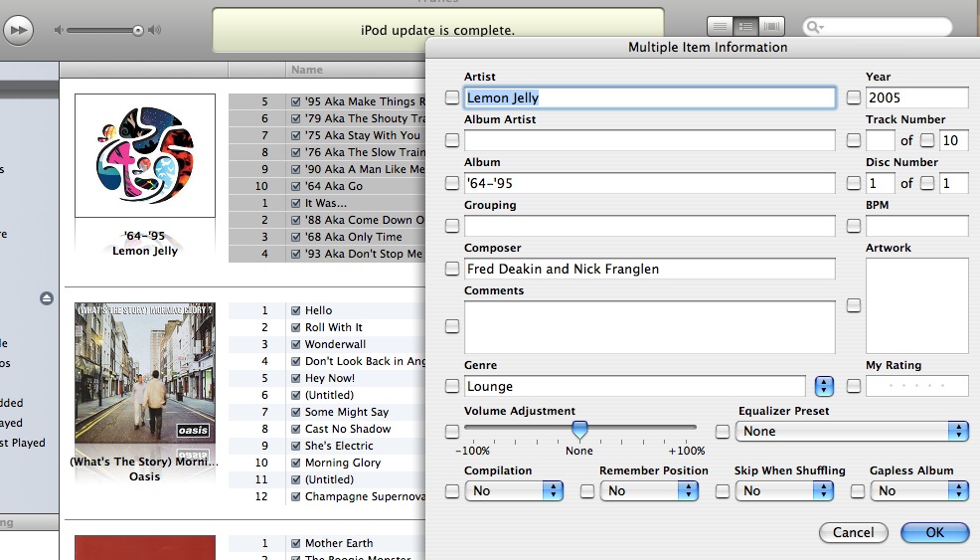Screen dimensions: 980x560
Task: Uncheck the track She's Electric
Action: coord(295,446)
